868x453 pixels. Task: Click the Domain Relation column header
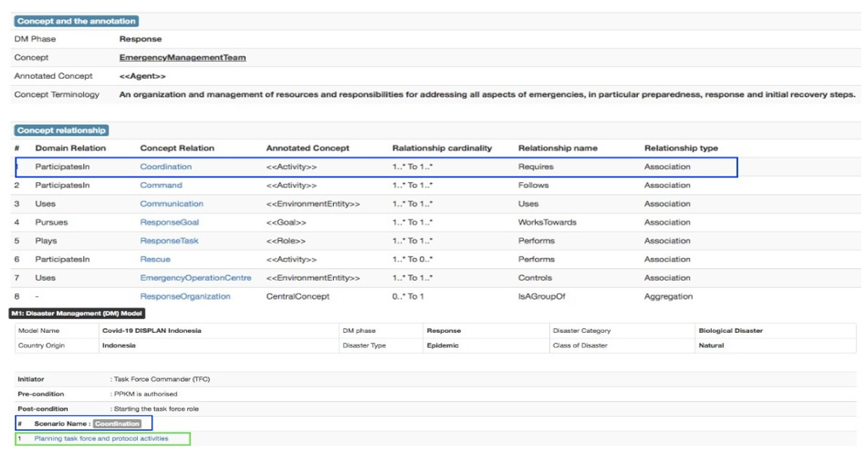[x=70, y=148]
